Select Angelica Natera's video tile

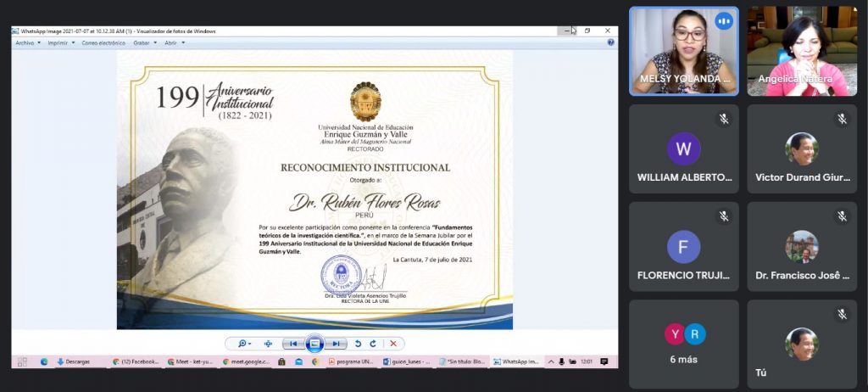point(802,51)
